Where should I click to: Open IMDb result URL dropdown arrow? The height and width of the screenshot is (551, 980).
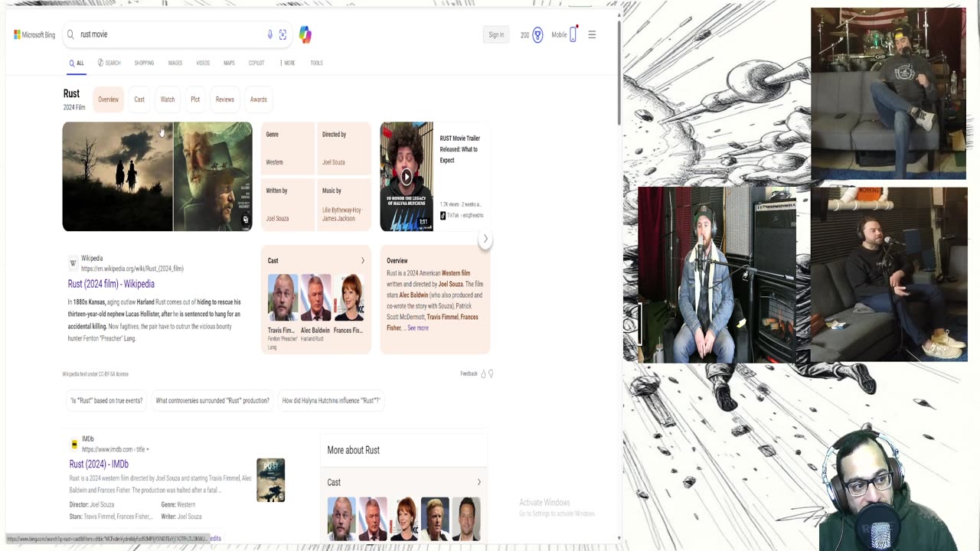point(147,449)
